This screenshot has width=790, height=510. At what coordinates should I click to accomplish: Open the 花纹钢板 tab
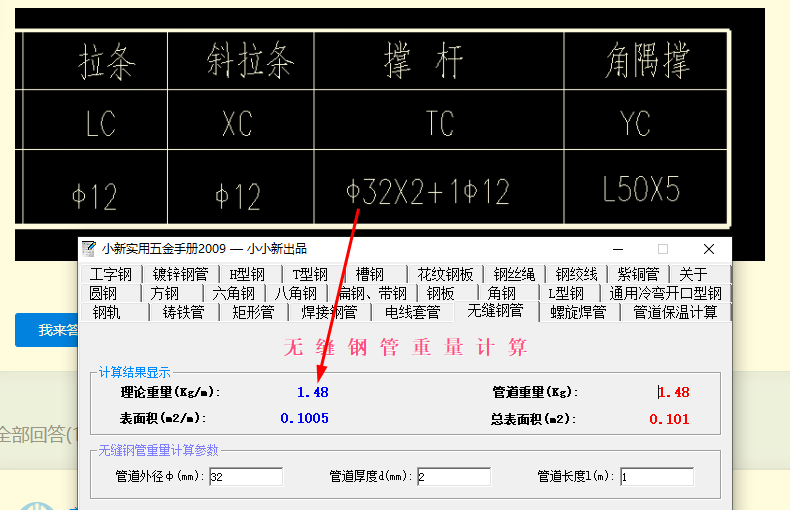[445, 275]
